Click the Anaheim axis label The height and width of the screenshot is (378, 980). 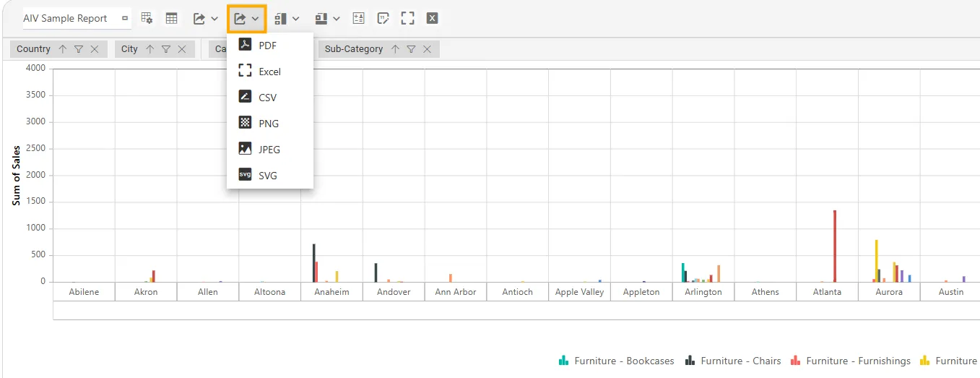(332, 292)
